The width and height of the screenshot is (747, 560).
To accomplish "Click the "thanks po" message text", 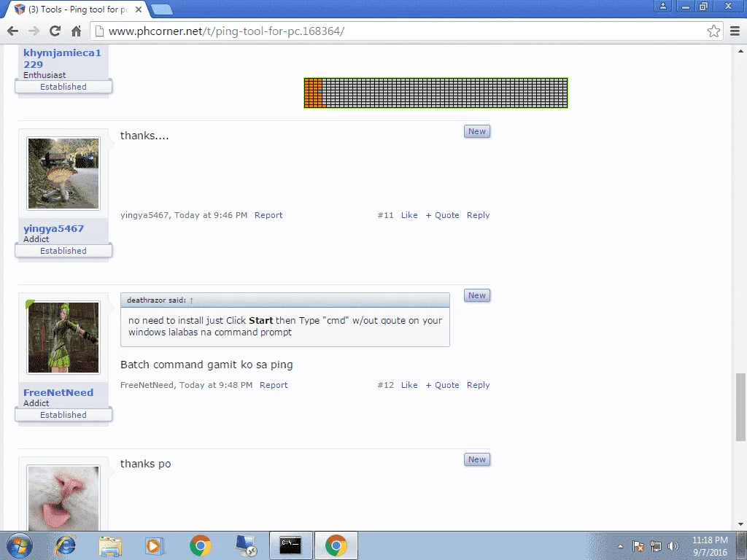I will [x=145, y=464].
